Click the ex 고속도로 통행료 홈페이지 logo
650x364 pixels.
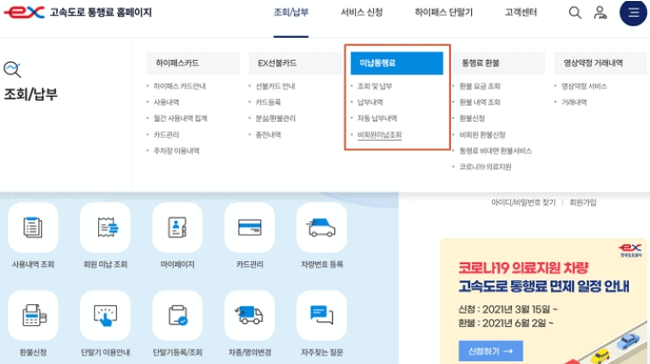point(78,12)
